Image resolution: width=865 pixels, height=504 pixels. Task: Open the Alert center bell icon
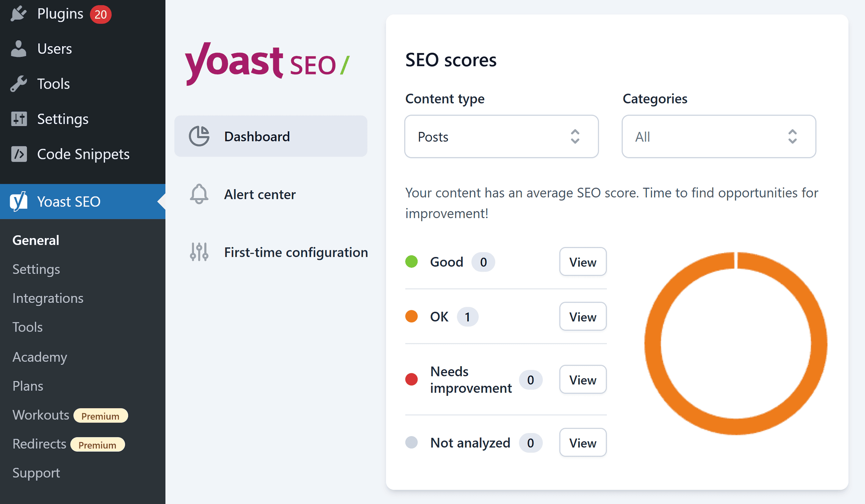[200, 194]
